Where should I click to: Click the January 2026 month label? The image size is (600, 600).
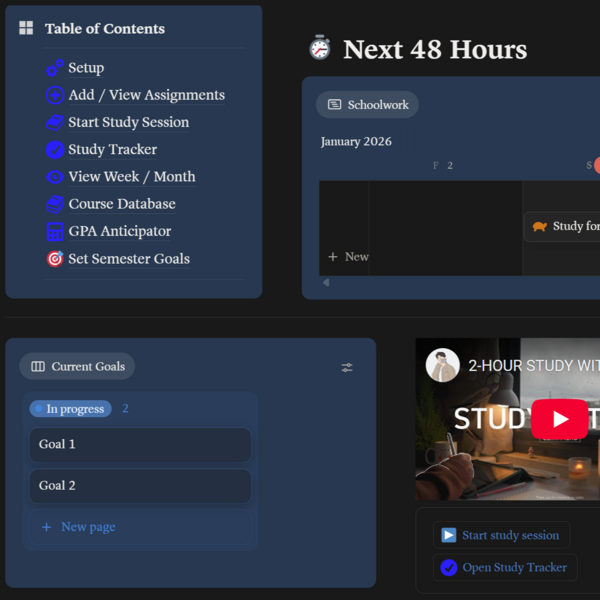(356, 142)
